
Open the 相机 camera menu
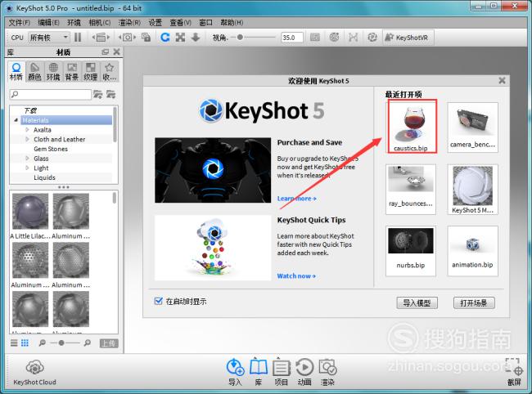pos(99,23)
